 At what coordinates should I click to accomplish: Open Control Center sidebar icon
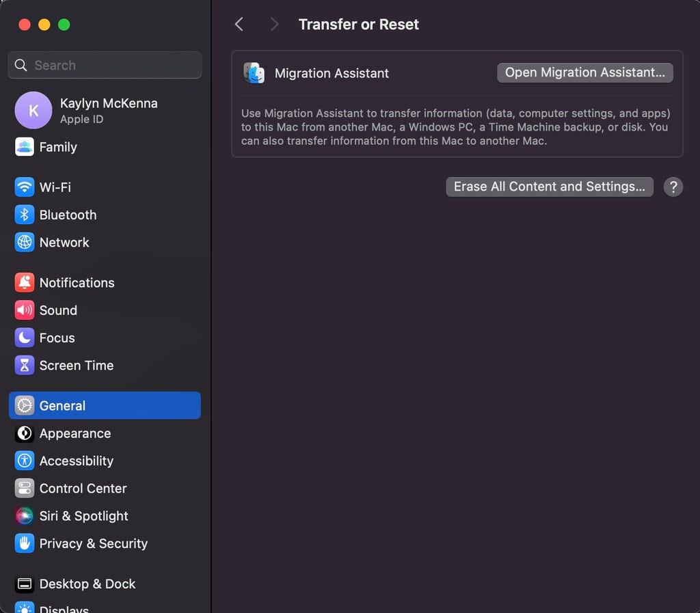25,489
